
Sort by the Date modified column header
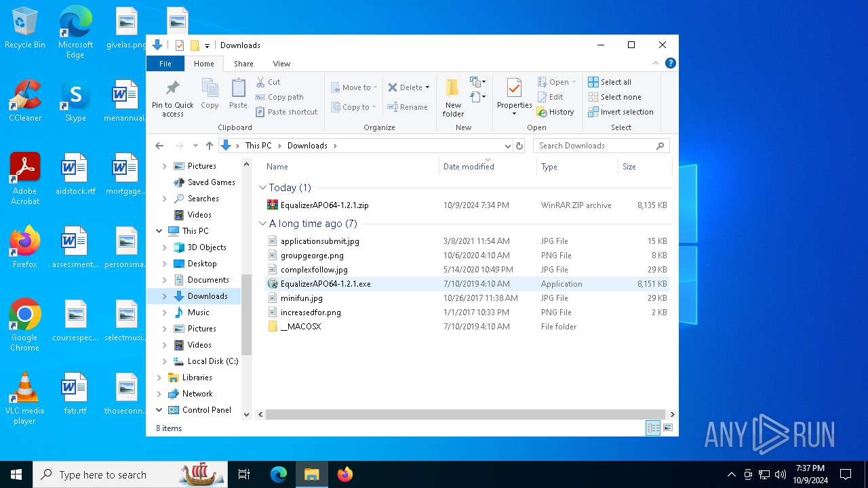488,167
